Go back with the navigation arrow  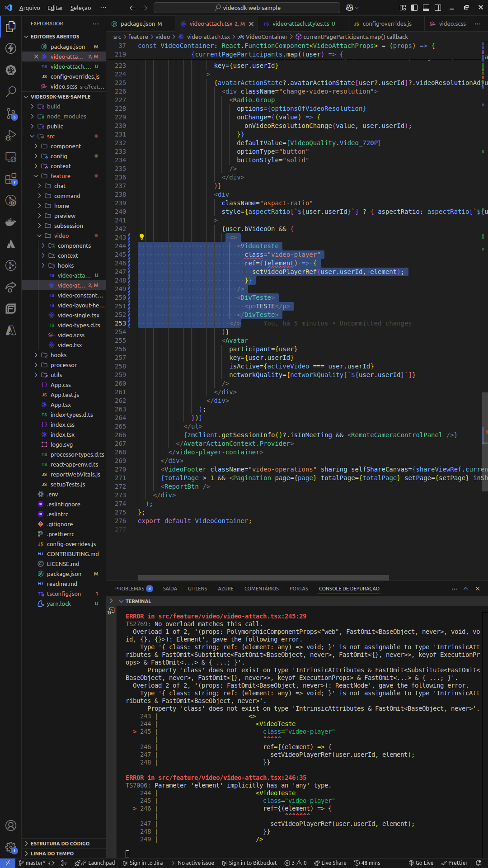[x=132, y=8]
